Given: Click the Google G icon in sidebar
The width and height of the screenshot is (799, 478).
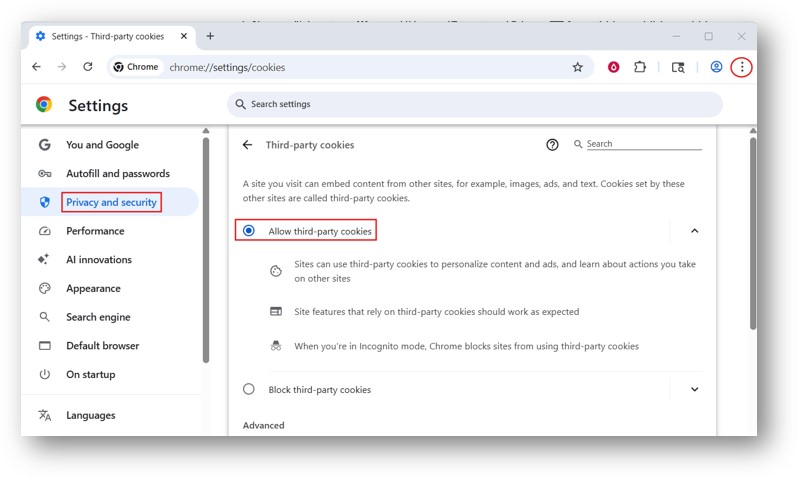Looking at the screenshot, I should (45, 145).
